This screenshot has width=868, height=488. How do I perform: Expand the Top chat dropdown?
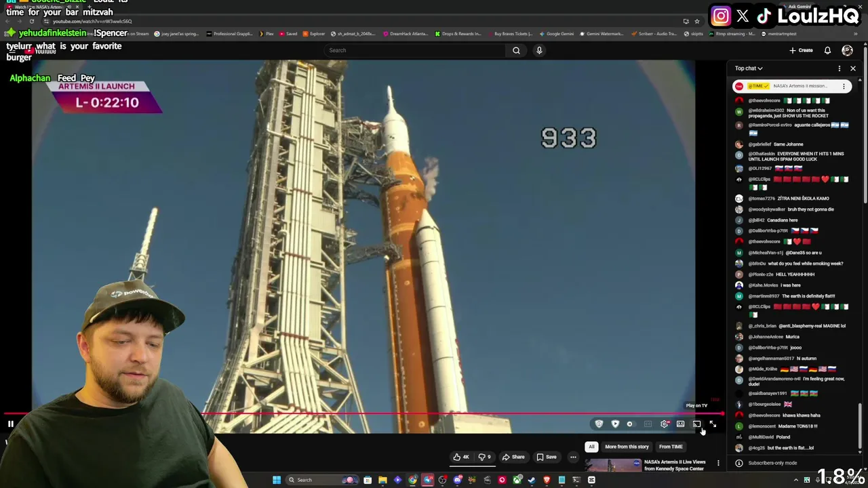[749, 68]
